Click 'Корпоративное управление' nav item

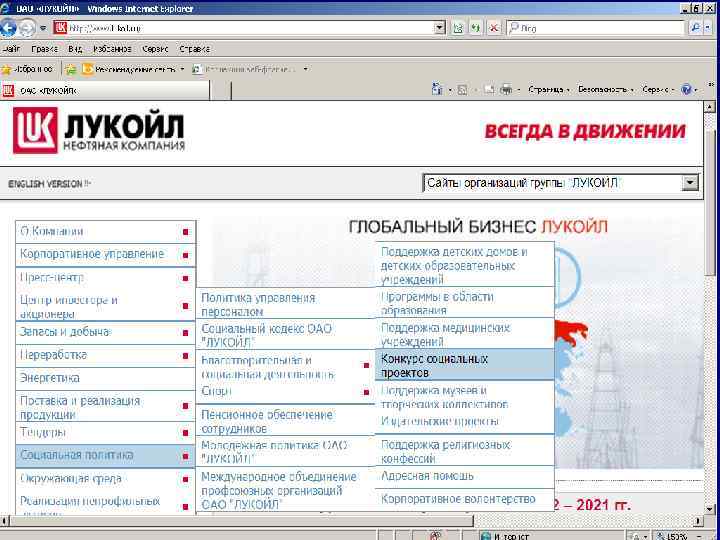(106, 255)
